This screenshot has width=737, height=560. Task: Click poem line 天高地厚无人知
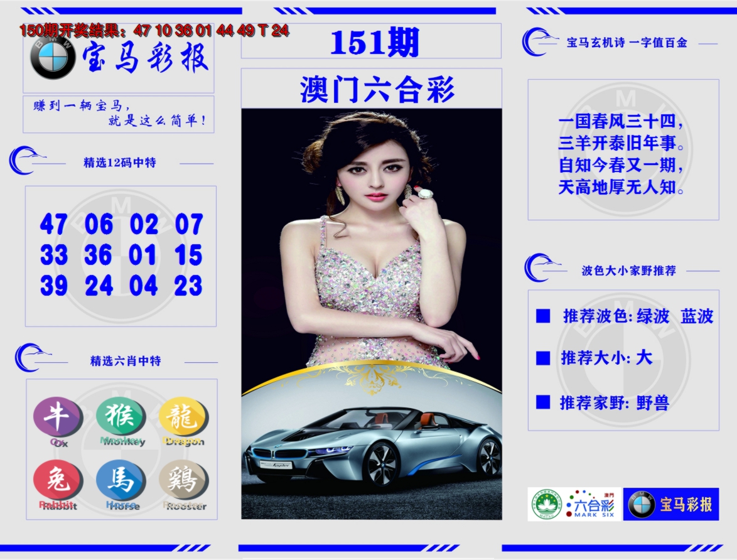(621, 187)
